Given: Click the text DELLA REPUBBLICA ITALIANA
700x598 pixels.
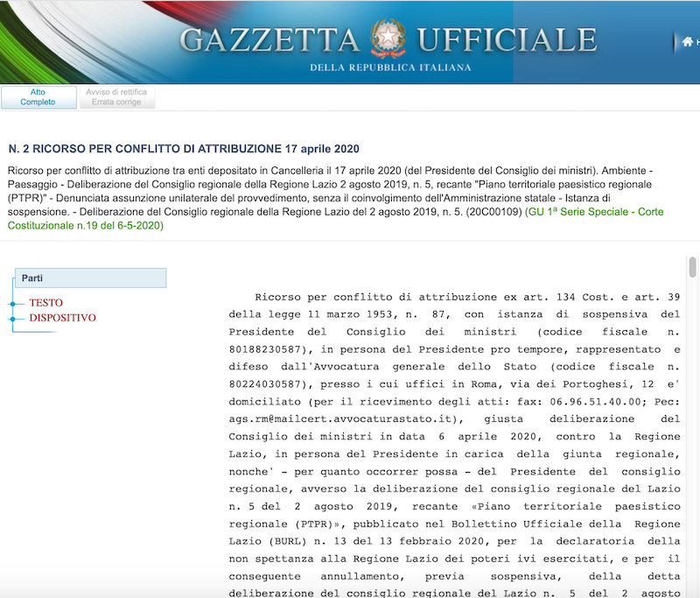Looking at the screenshot, I should point(390,67).
